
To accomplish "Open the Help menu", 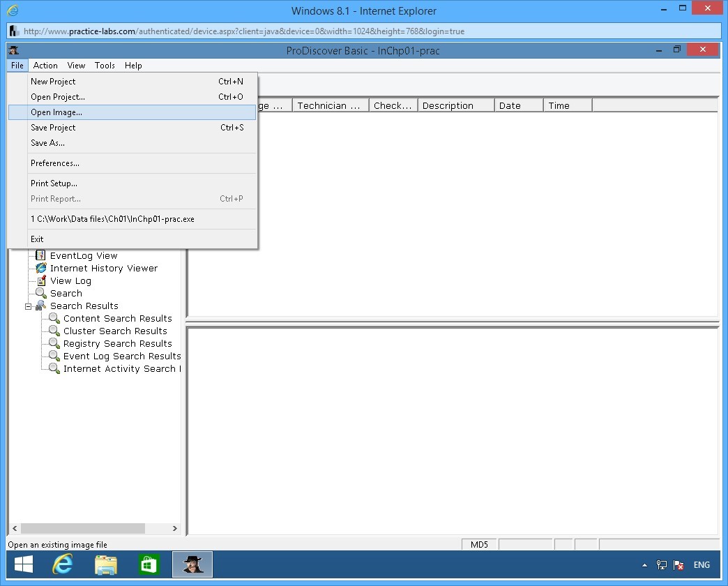I will (133, 66).
